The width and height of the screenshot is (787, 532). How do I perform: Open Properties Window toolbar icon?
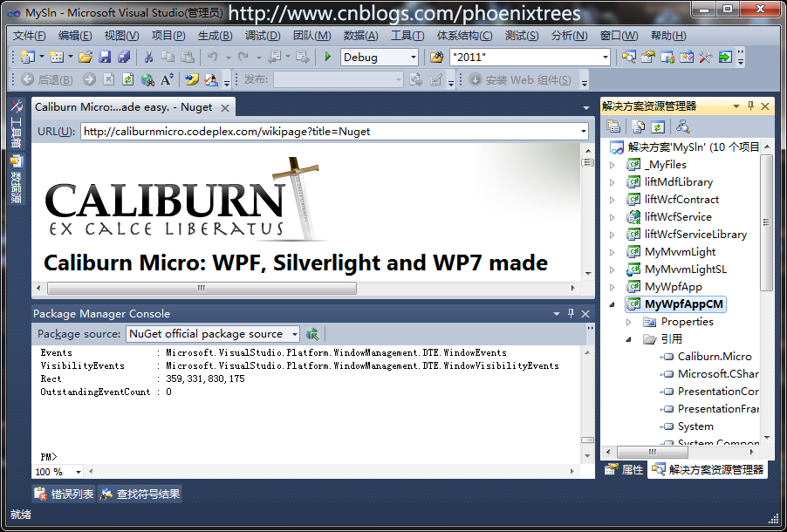coord(647,58)
